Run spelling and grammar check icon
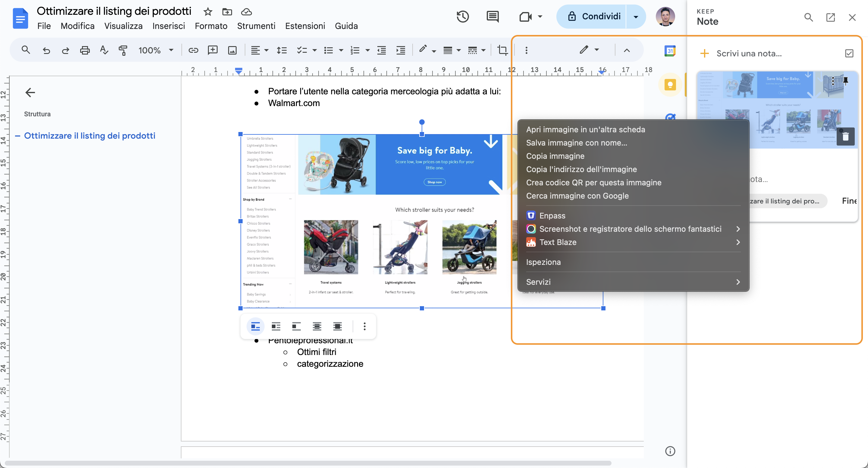 (104, 50)
